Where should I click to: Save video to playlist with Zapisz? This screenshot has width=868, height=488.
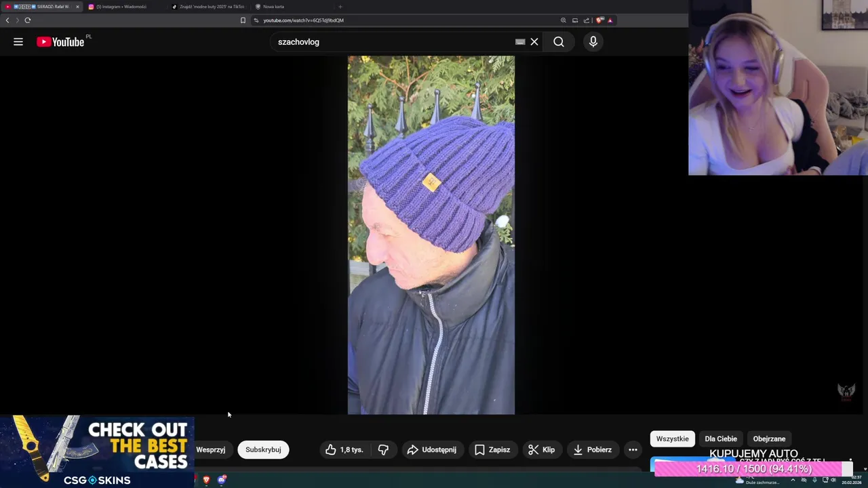tap(492, 449)
